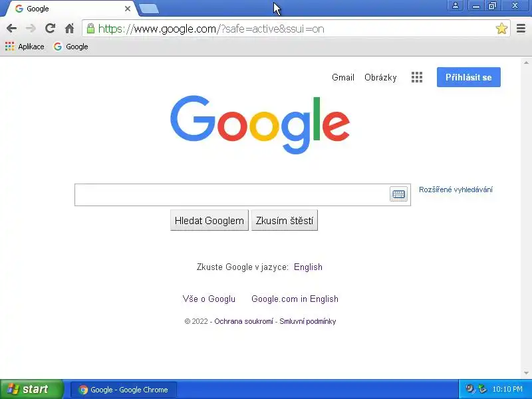Click Zkusím štěstí button
The height and width of the screenshot is (399, 532).
click(x=285, y=221)
